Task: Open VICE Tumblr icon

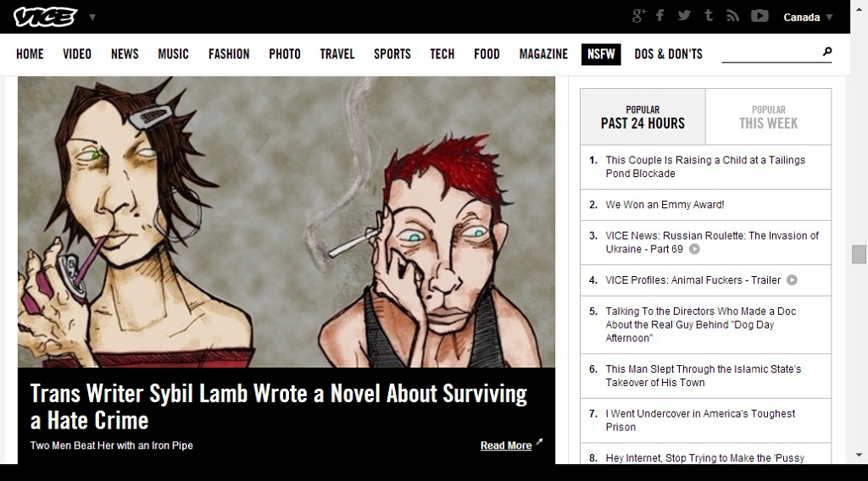Action: (709, 15)
